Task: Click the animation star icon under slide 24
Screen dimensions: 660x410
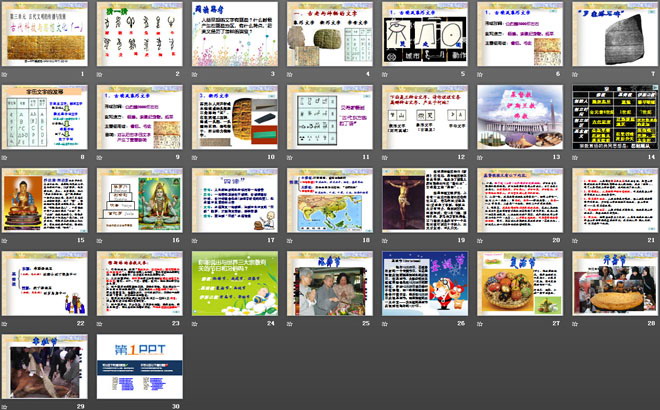Action: 195,324
